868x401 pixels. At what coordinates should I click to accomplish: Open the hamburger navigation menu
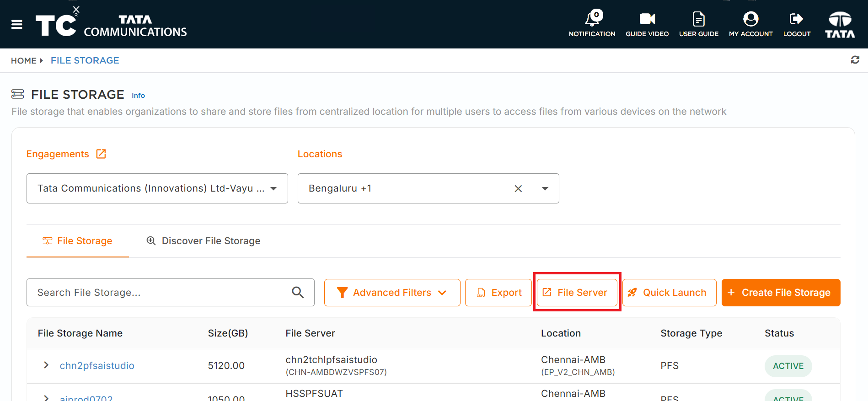(17, 24)
